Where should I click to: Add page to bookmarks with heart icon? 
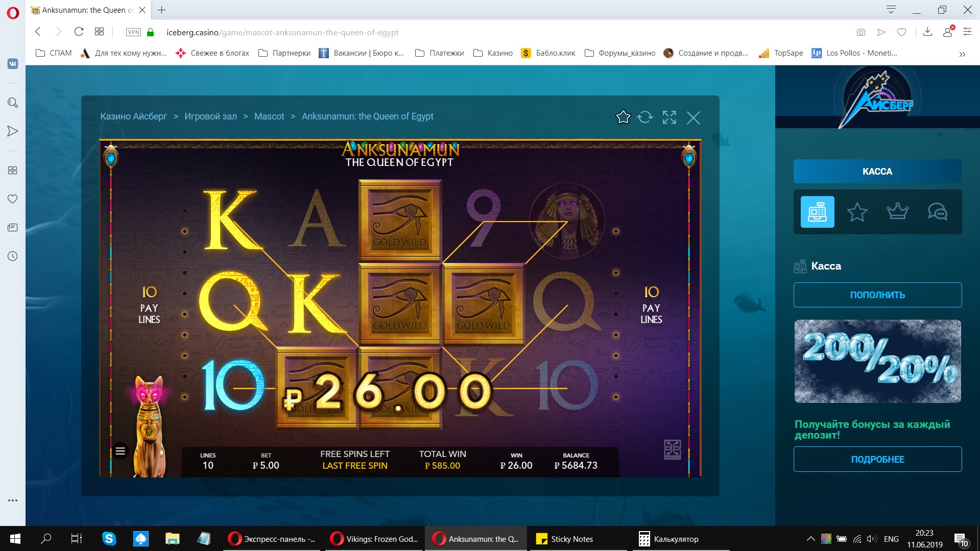(x=902, y=32)
